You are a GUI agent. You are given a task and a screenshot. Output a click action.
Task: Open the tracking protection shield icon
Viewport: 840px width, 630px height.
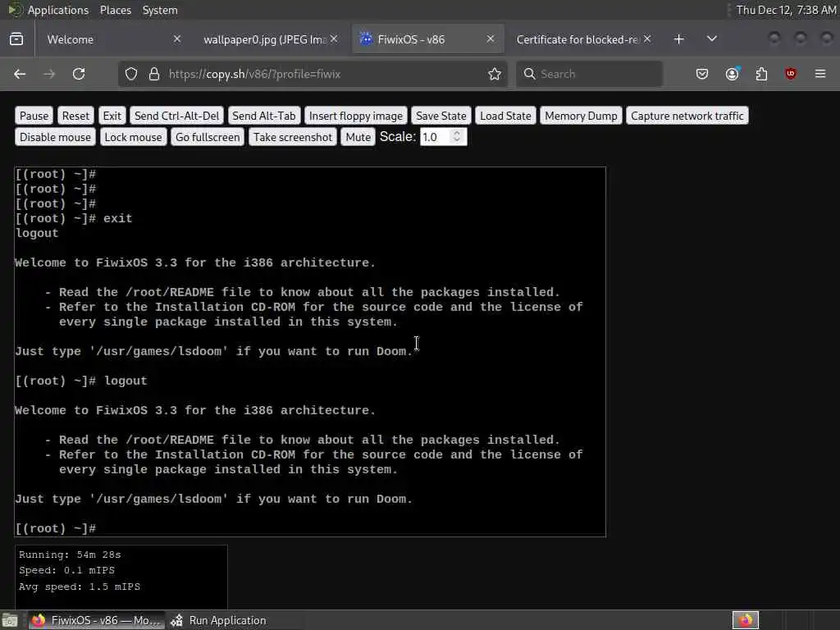131,74
